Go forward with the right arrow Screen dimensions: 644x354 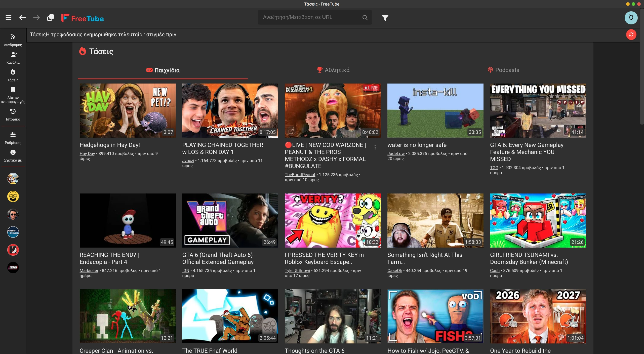pos(36,18)
